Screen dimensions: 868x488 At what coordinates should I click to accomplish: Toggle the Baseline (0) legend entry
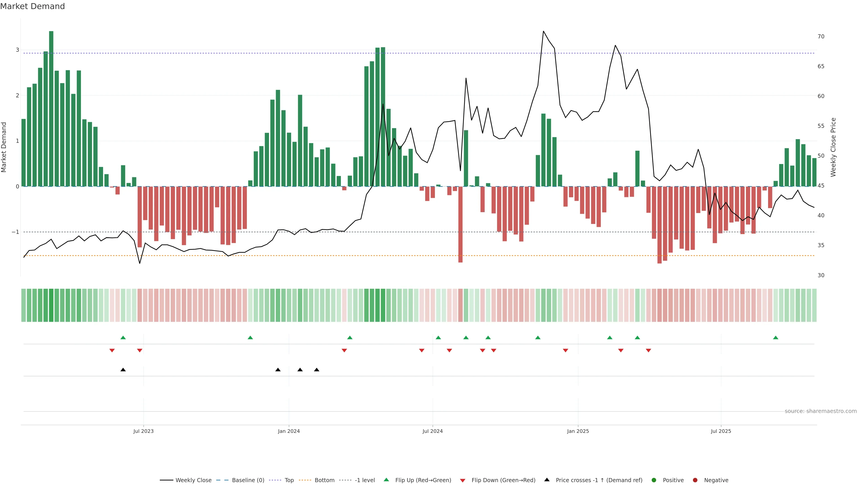[248, 480]
